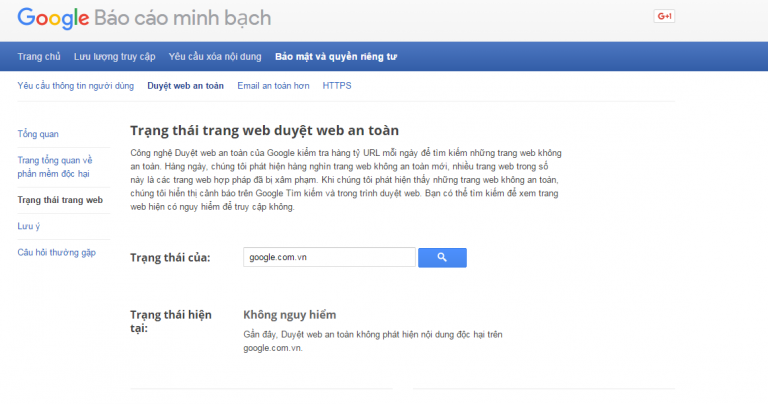Screen dimensions: 768x404
Task: Open Trang tổng quan về phần mềm độc hại
Action: [x=55, y=167]
